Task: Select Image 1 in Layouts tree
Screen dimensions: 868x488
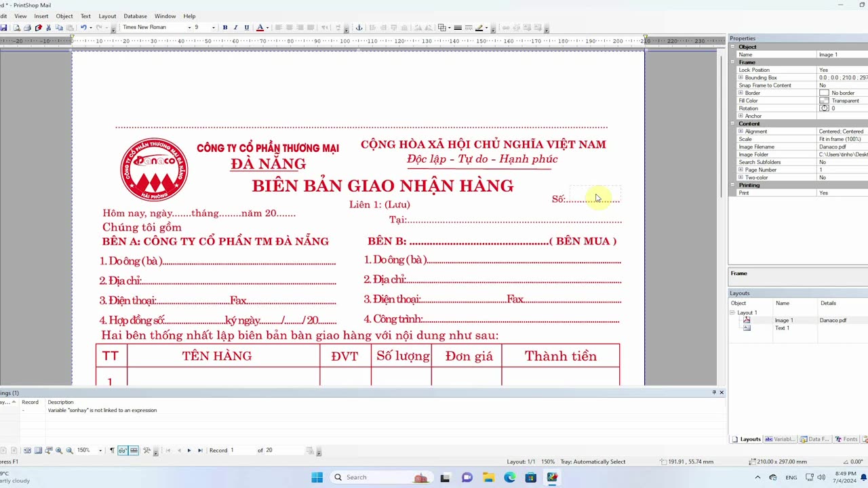Action: click(x=784, y=321)
